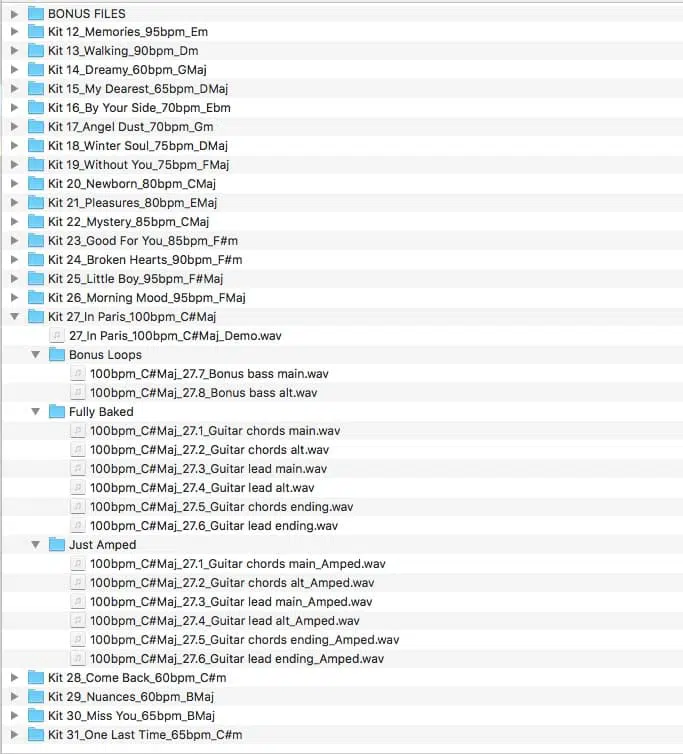
Task: Click audio icon of Bonus bass main.wav
Action: [78, 373]
